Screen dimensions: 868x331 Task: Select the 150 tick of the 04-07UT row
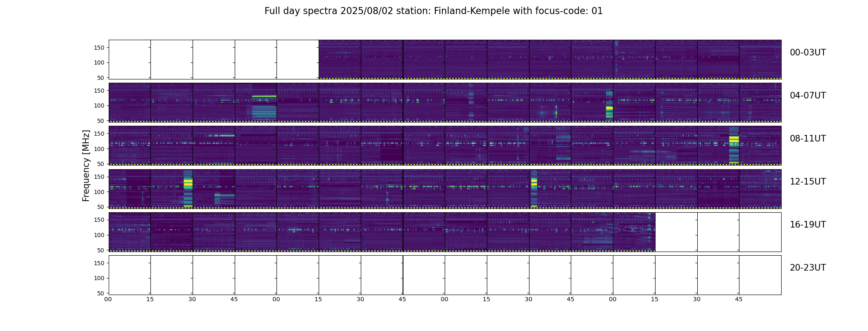(x=99, y=91)
